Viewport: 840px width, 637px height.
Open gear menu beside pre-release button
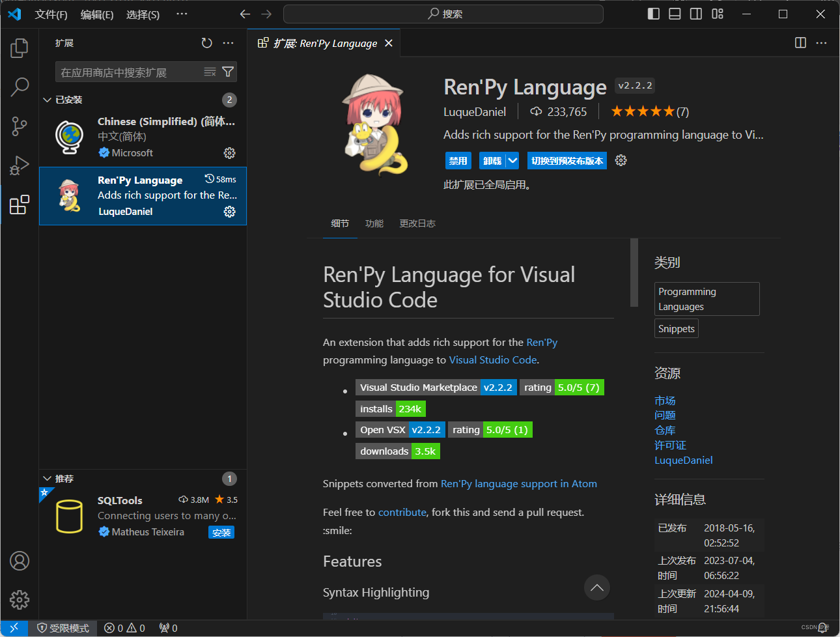coord(621,160)
